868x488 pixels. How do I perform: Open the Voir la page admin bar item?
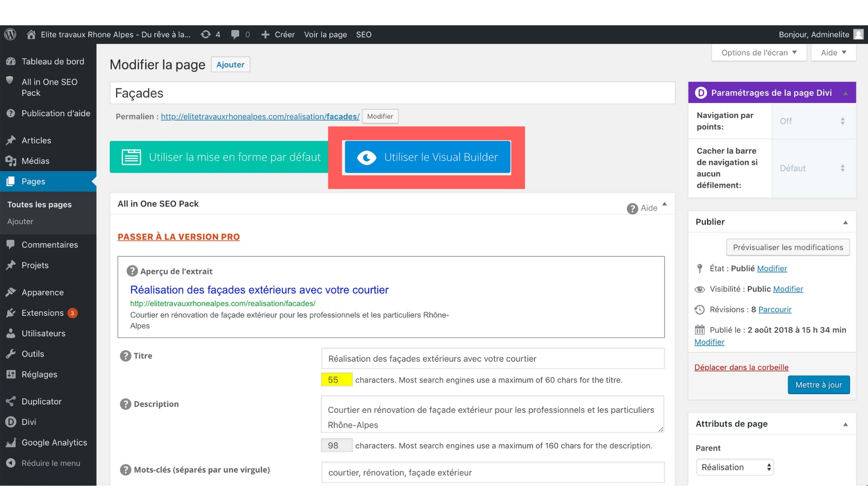pos(325,34)
